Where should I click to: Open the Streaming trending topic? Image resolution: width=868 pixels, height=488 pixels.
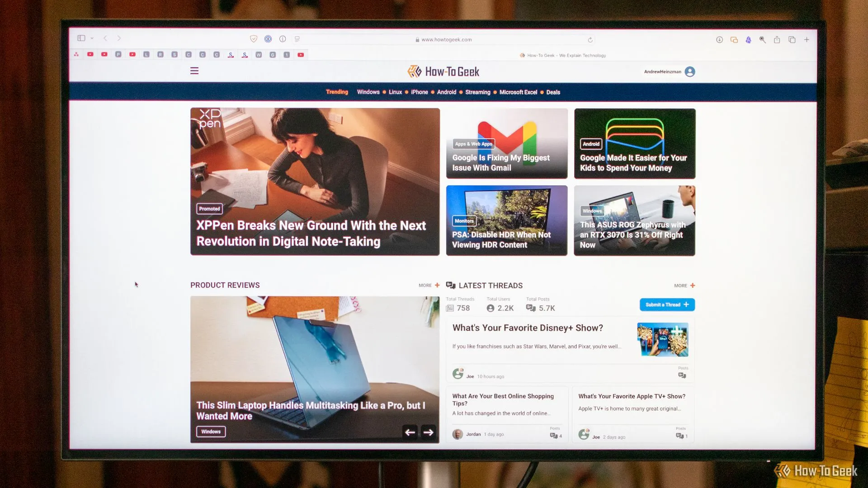[477, 92]
